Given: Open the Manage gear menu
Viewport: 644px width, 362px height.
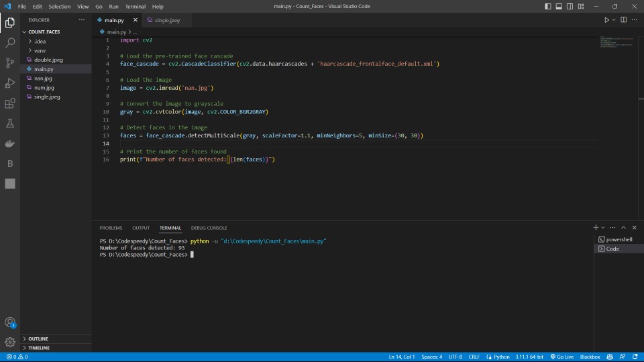Looking at the screenshot, I should coord(10,342).
